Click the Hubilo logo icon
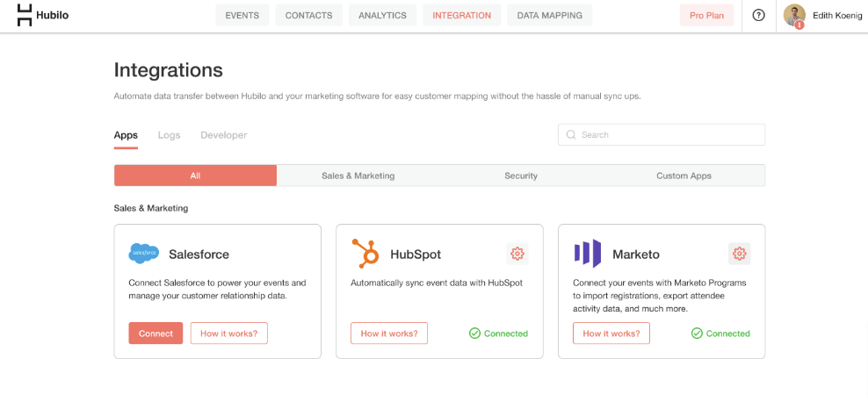This screenshot has height=416, width=868. pyautogui.click(x=25, y=15)
